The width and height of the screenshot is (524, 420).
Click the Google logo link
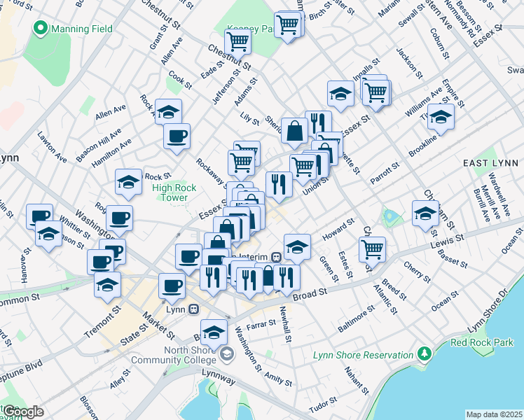click(x=23, y=412)
